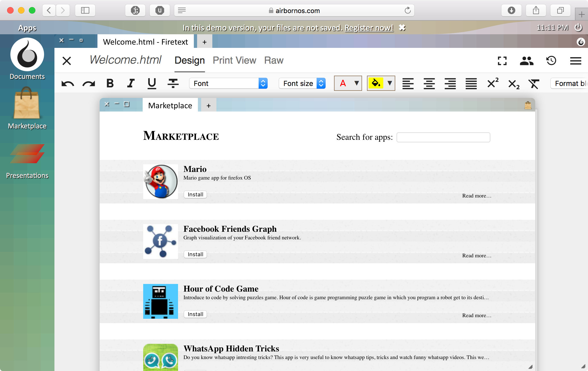Screen dimensions: 588x371
Task: Switch to the Print View tab
Action: click(234, 60)
